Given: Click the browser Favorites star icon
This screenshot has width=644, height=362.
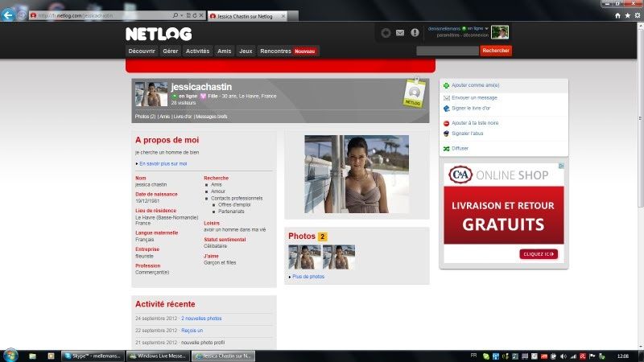Looking at the screenshot, I should (628, 15).
